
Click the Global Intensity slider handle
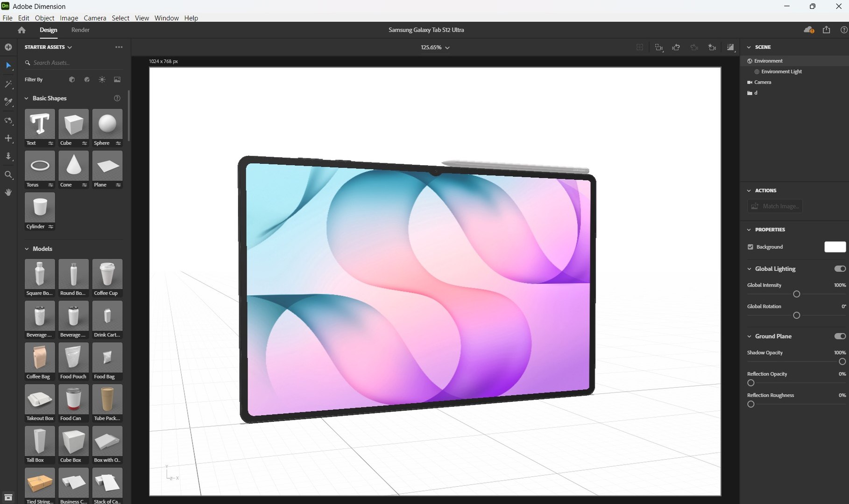click(x=797, y=294)
